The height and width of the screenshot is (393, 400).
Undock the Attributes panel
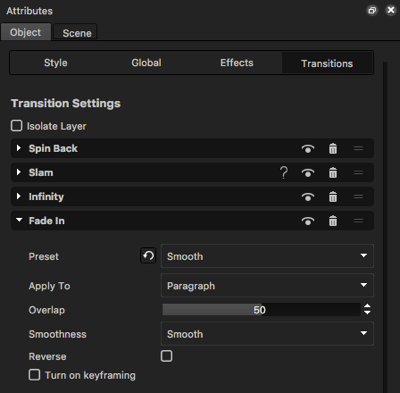pyautogui.click(x=372, y=11)
